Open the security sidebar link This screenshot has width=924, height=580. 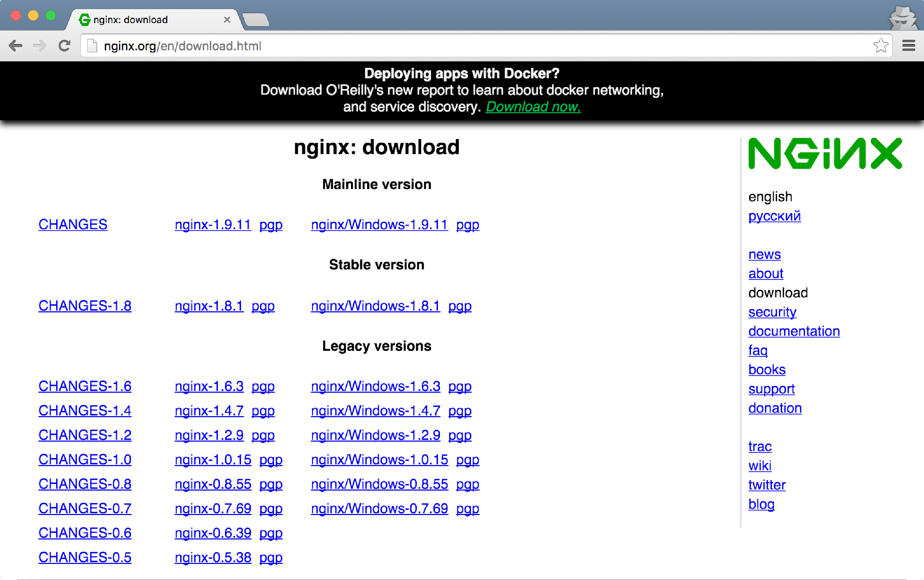pos(772,312)
